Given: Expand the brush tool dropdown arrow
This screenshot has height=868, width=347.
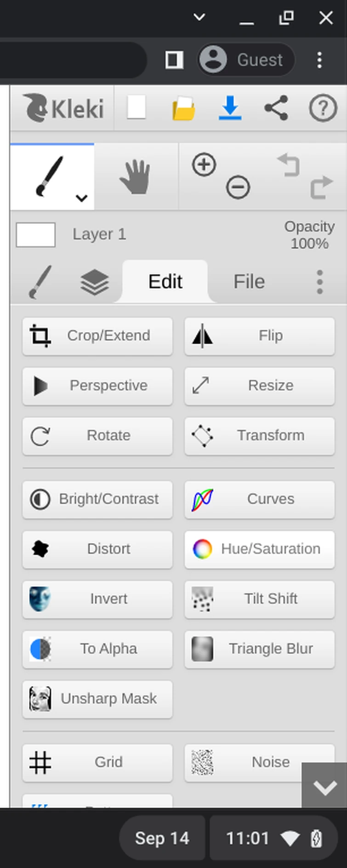Looking at the screenshot, I should click(82, 198).
